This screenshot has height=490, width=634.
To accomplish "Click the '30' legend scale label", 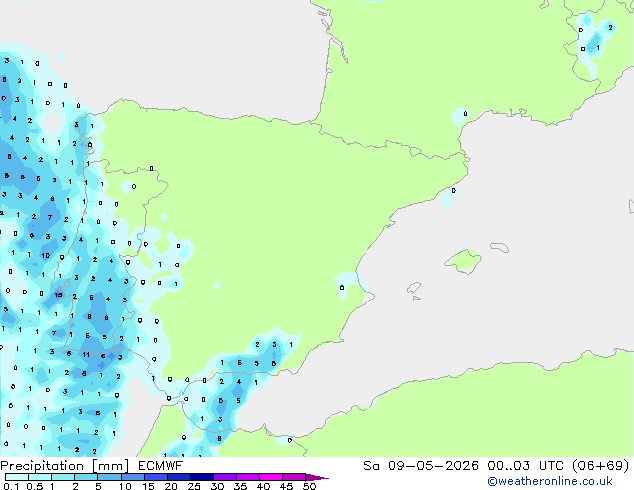I will click(x=217, y=486).
